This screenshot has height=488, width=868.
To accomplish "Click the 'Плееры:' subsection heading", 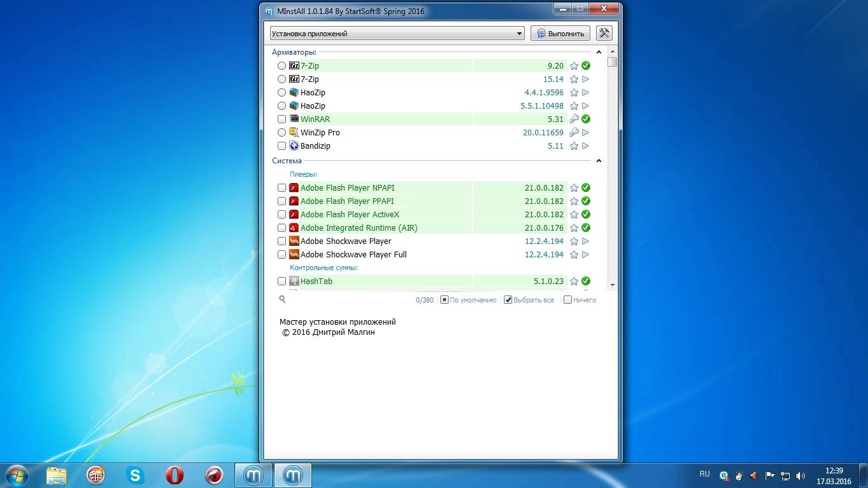I will [x=303, y=174].
